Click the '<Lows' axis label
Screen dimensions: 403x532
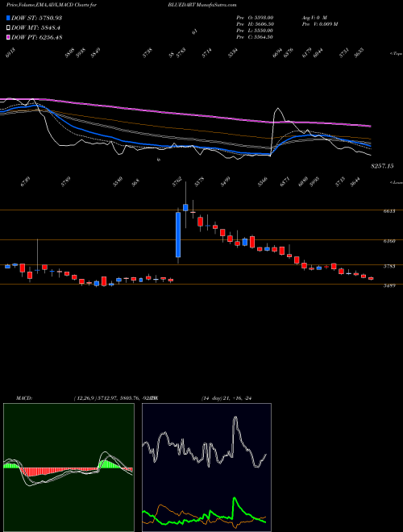[x=397, y=182]
